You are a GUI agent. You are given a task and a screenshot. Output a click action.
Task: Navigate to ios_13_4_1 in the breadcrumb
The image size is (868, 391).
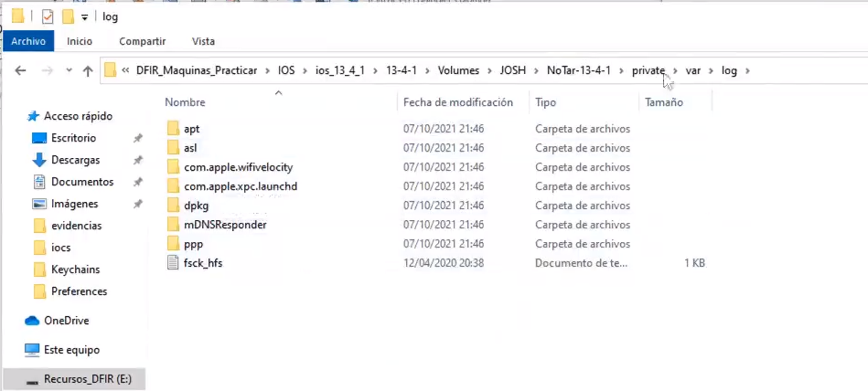coord(338,70)
